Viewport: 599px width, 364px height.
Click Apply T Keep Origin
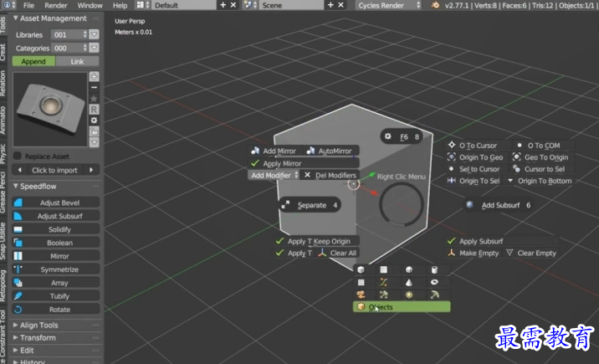point(315,241)
